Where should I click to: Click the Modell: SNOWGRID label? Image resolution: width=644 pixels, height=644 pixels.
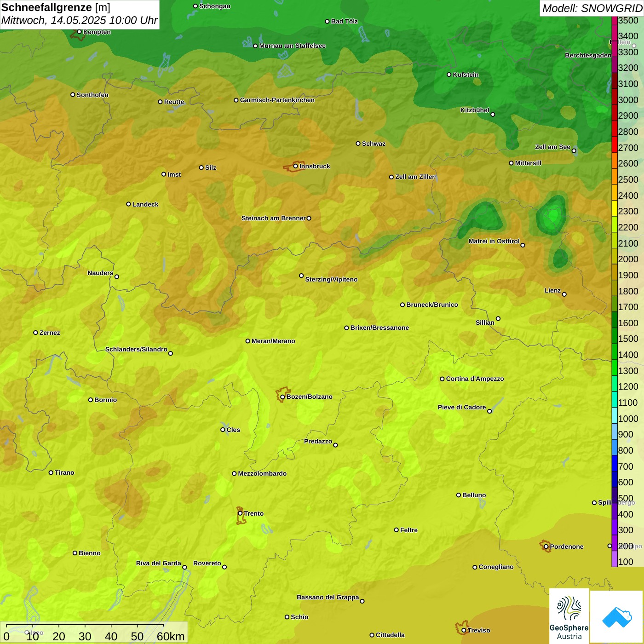(592, 8)
